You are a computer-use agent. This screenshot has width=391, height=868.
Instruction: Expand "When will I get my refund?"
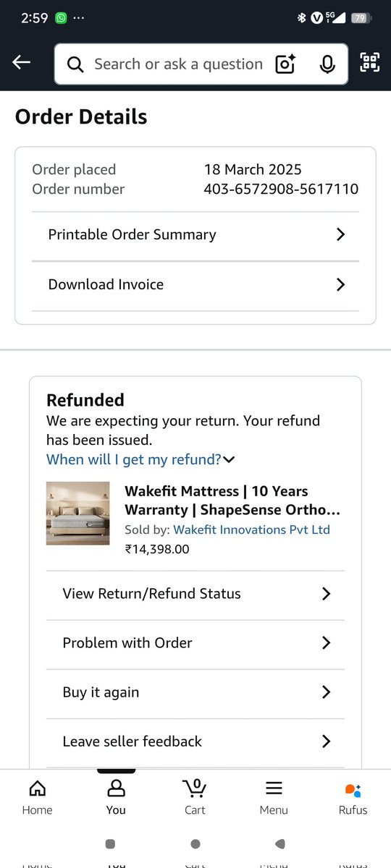click(140, 459)
